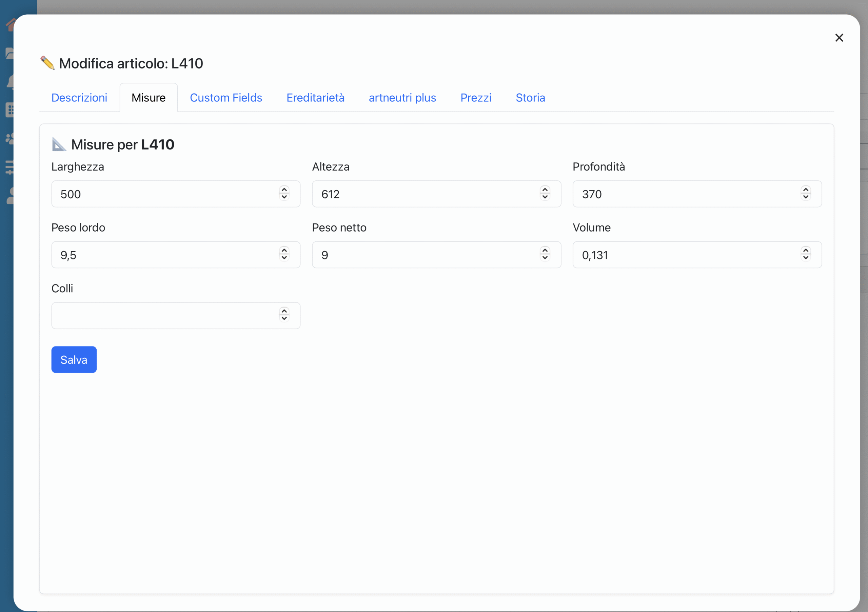Decrease the Peso lordo stepper value
This screenshot has width=868, height=612.
(284, 258)
